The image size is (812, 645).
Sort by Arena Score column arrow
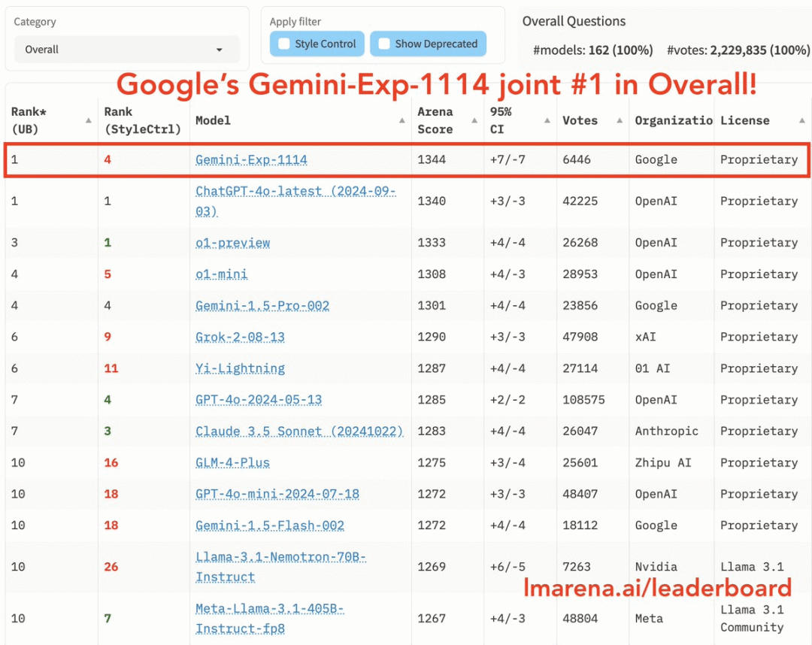[475, 120]
